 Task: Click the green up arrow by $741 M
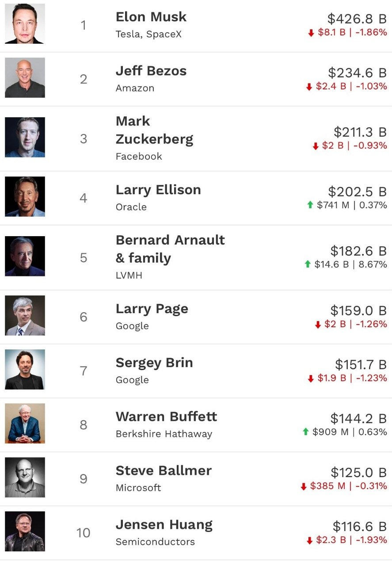pyautogui.click(x=310, y=205)
